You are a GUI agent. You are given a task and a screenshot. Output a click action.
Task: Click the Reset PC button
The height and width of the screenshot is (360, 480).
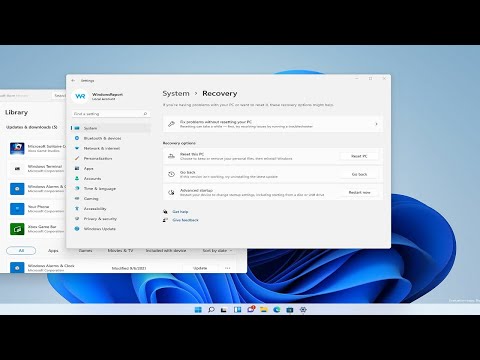pyautogui.click(x=359, y=156)
